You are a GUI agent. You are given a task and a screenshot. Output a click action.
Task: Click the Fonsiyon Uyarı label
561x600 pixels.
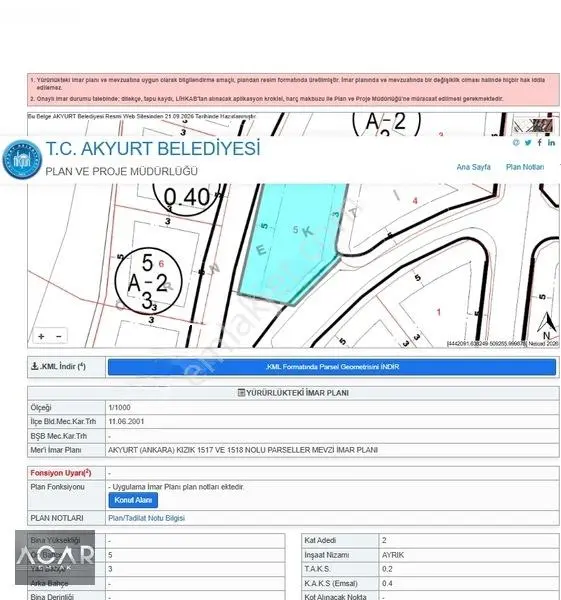tap(61, 473)
